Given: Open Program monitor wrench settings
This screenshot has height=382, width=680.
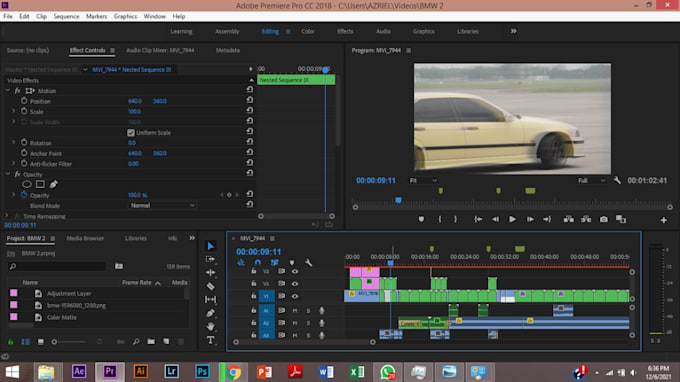Looking at the screenshot, I should coord(617,180).
